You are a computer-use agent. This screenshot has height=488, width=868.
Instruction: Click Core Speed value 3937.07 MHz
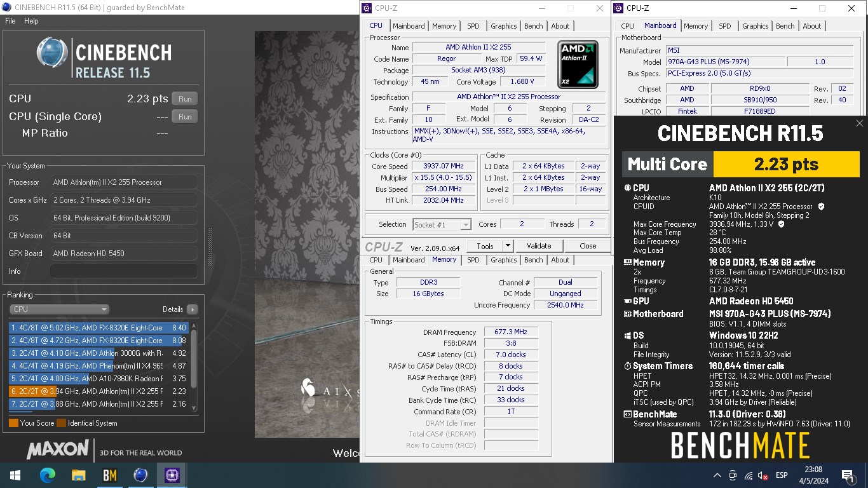(x=444, y=166)
